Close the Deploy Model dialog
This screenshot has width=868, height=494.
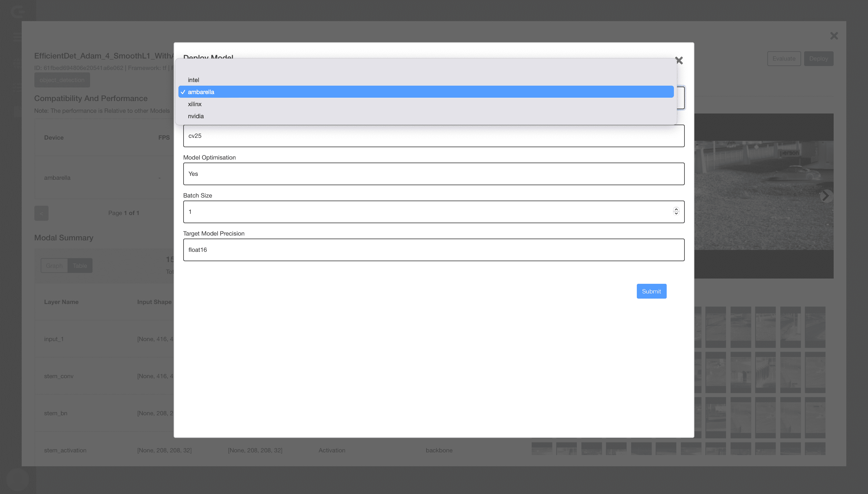[679, 60]
